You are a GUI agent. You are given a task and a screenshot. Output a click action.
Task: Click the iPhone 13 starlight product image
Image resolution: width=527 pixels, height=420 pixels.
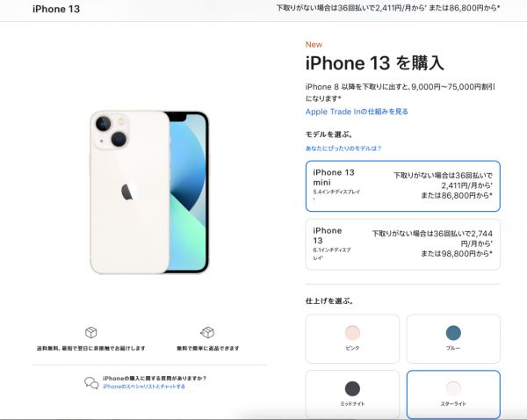click(x=149, y=192)
